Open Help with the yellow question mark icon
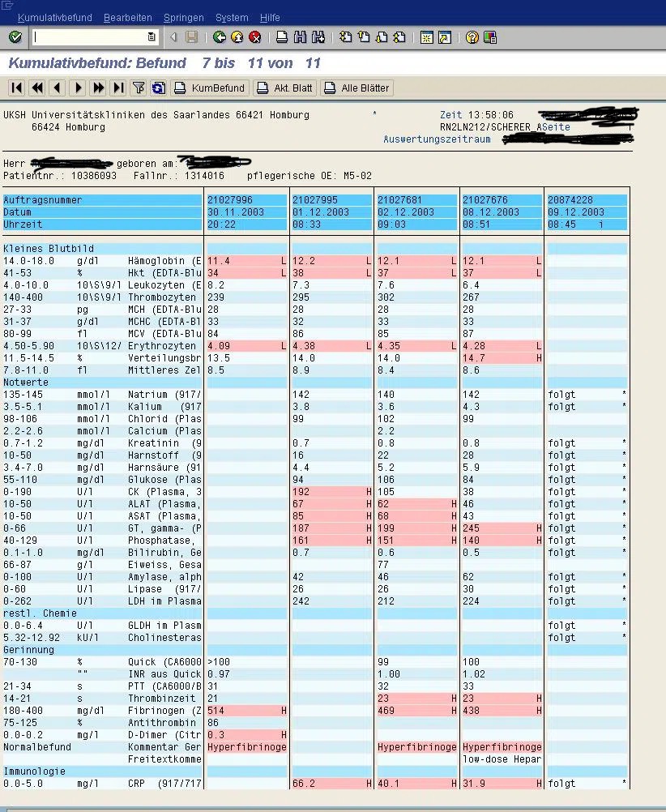 click(472, 37)
